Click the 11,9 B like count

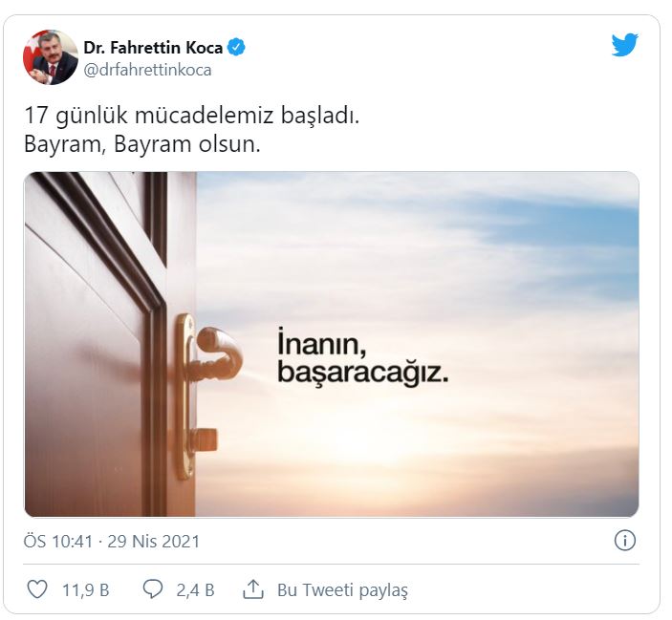86,590
